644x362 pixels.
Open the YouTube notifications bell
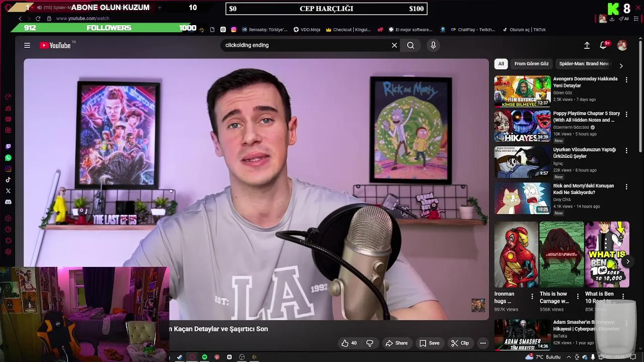pyautogui.click(x=603, y=45)
